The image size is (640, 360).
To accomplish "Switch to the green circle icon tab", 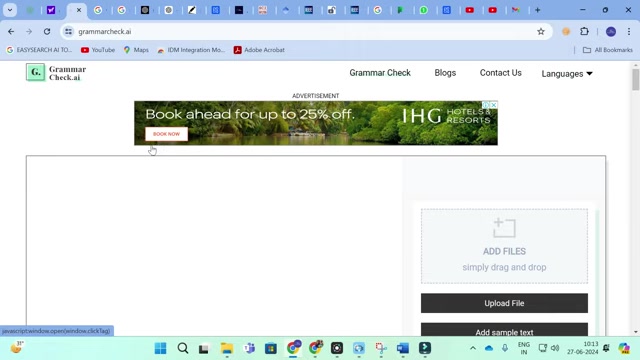I will point(424,10).
